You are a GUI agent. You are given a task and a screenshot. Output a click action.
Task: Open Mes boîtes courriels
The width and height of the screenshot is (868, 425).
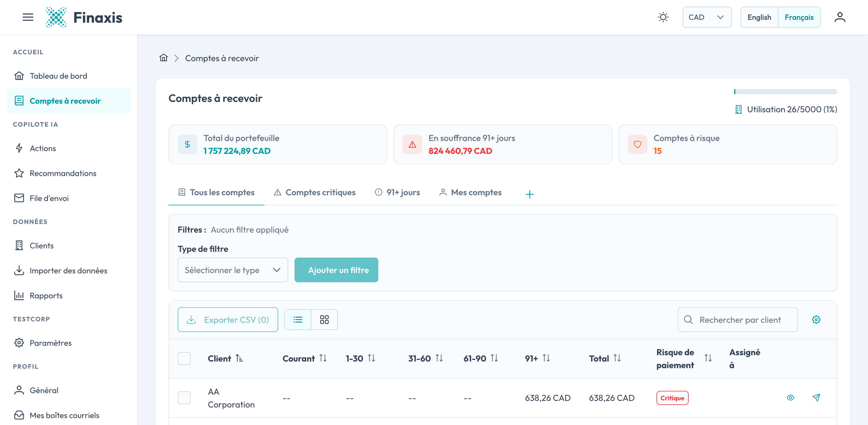point(69,415)
